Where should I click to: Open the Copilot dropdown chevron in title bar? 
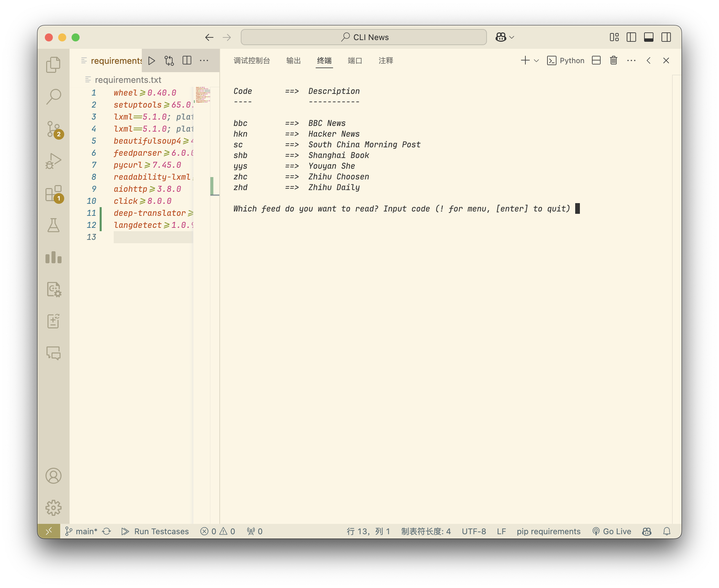pos(512,37)
